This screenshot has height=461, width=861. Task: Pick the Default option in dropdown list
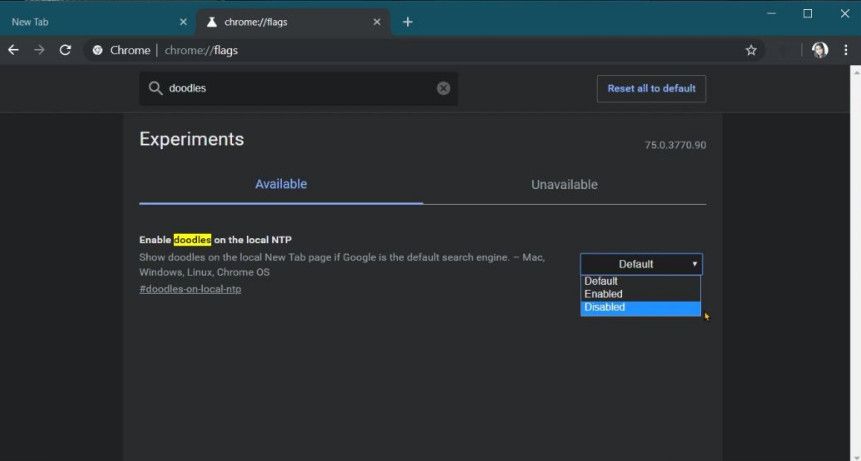tap(602, 282)
